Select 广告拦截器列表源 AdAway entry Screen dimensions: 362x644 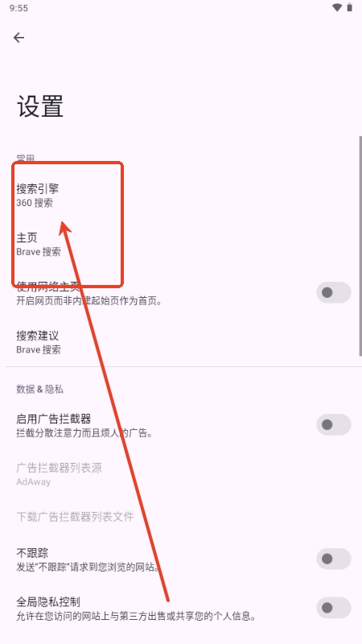point(181,474)
